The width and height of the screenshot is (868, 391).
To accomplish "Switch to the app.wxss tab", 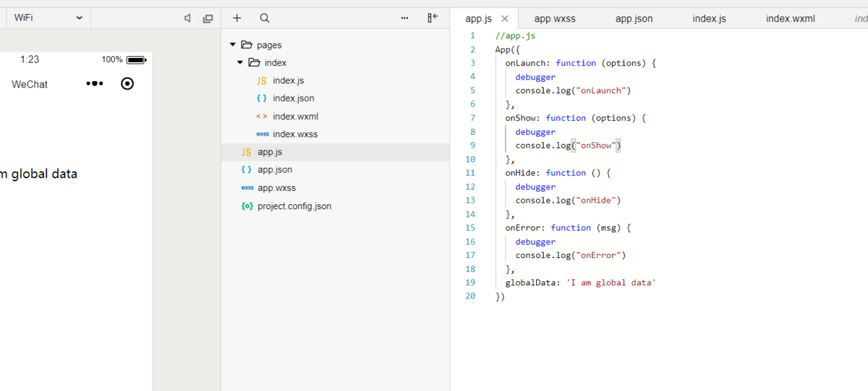I will pyautogui.click(x=554, y=19).
